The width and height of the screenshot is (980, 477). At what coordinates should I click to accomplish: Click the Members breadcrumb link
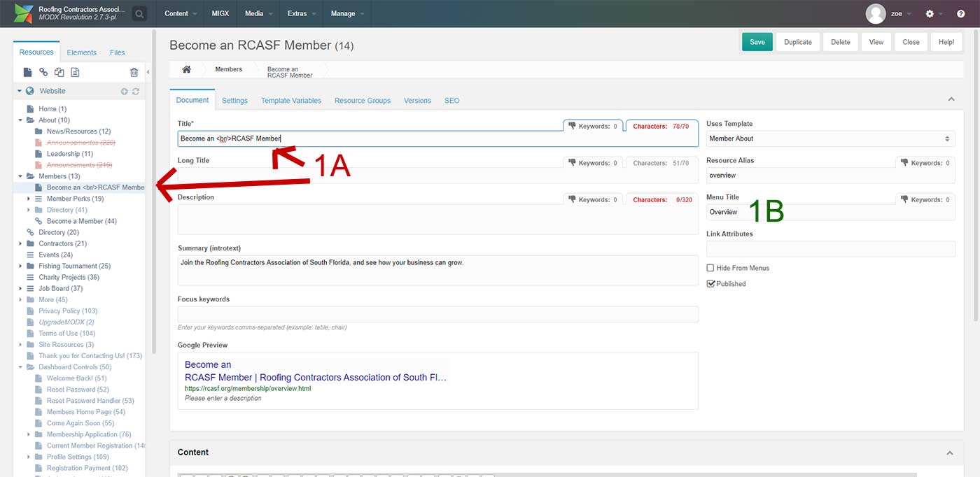[x=229, y=69]
